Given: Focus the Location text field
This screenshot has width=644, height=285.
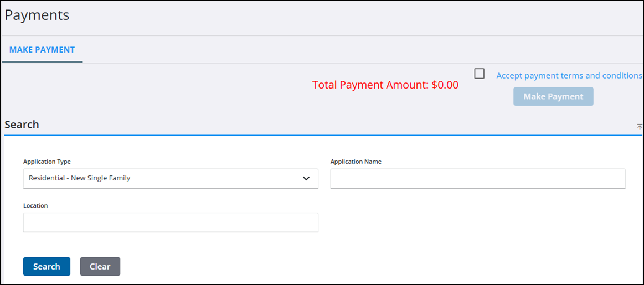Looking at the screenshot, I should [x=171, y=222].
